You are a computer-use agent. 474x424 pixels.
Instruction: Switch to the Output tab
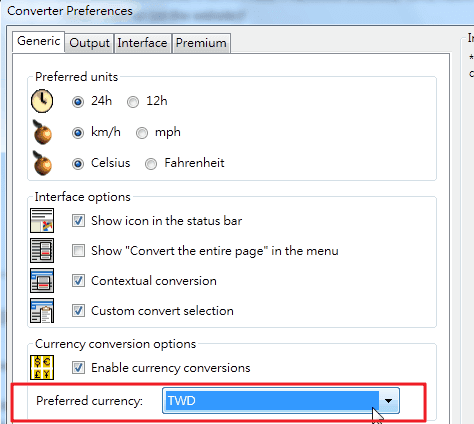[89, 43]
